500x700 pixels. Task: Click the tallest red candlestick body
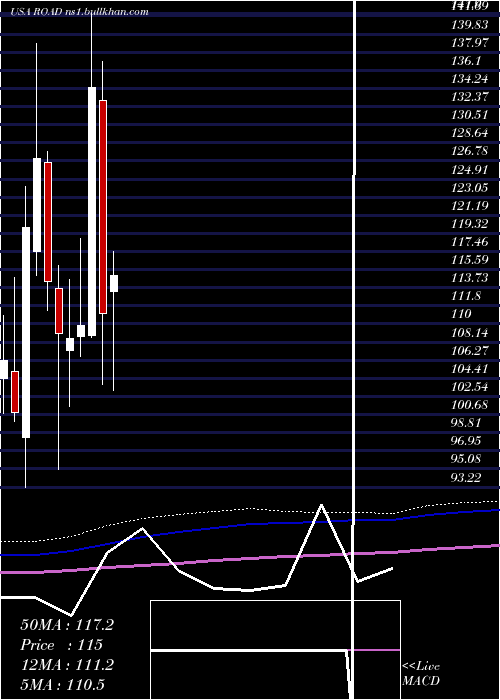click(x=103, y=207)
